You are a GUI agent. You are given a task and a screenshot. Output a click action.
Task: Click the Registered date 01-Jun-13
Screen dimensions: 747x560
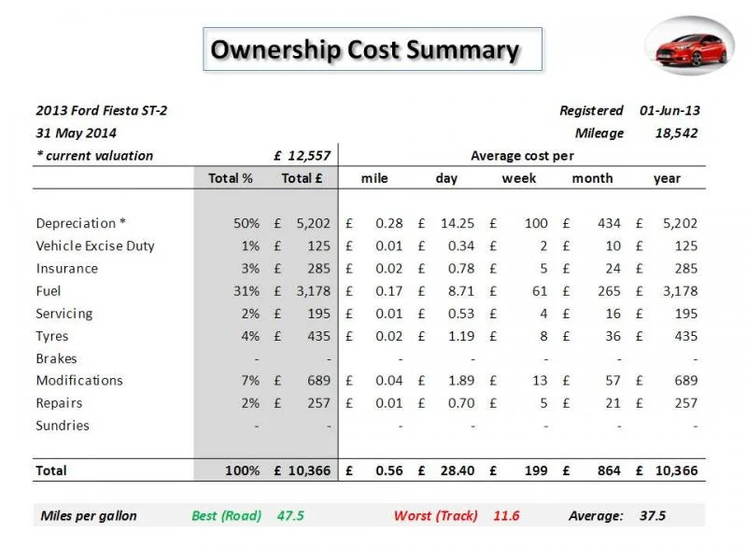pos(669,110)
